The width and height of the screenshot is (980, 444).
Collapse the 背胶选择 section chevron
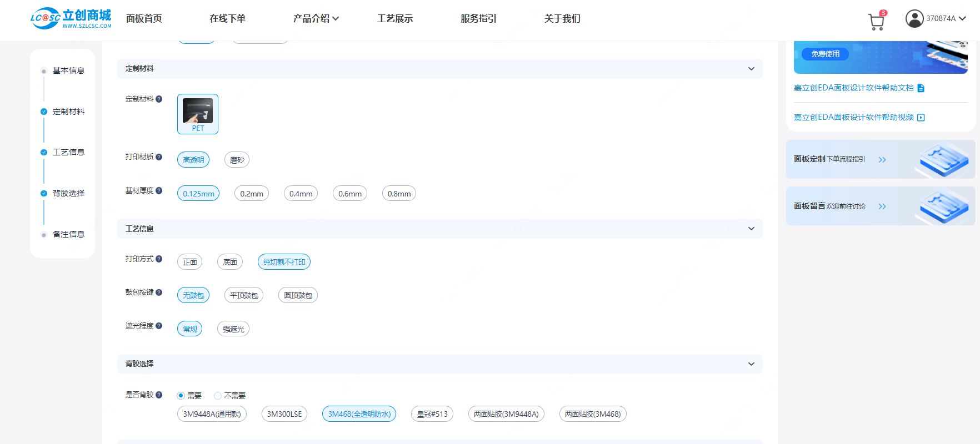(x=751, y=364)
